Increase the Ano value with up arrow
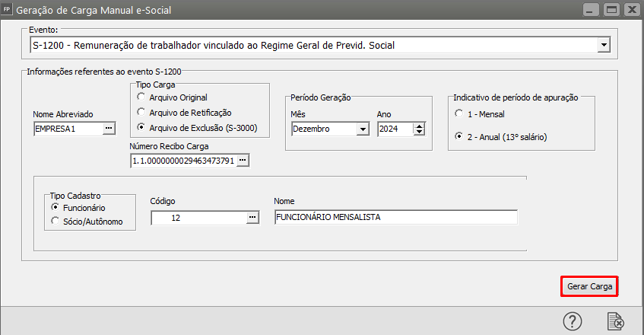Viewport: 644px width, 335px height. [418, 126]
